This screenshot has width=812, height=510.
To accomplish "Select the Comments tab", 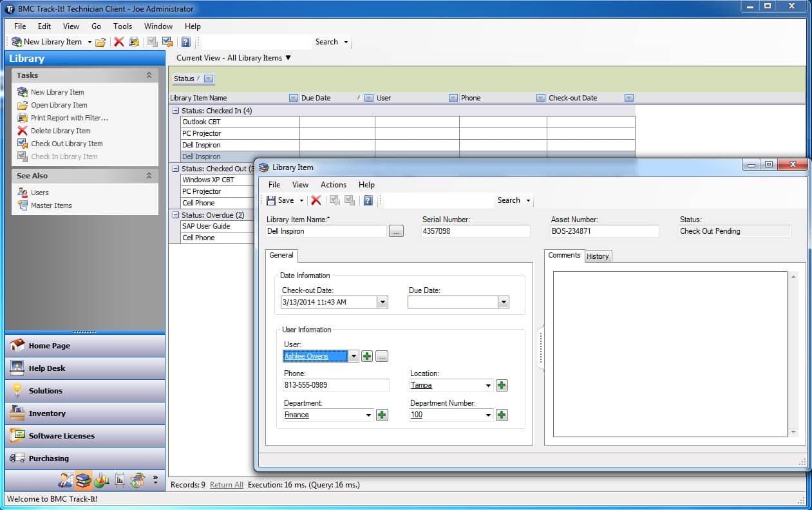I will [x=564, y=255].
